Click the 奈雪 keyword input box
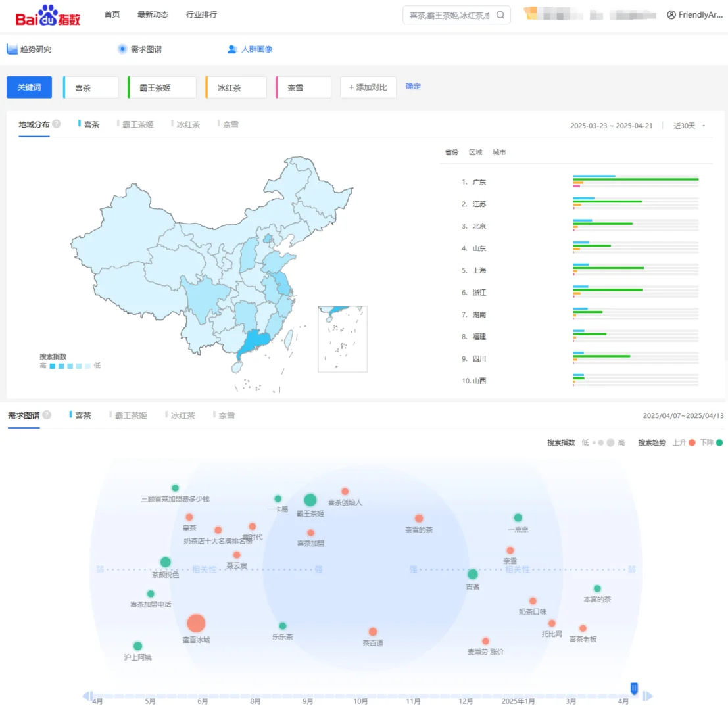The width and height of the screenshot is (728, 710). tap(304, 87)
